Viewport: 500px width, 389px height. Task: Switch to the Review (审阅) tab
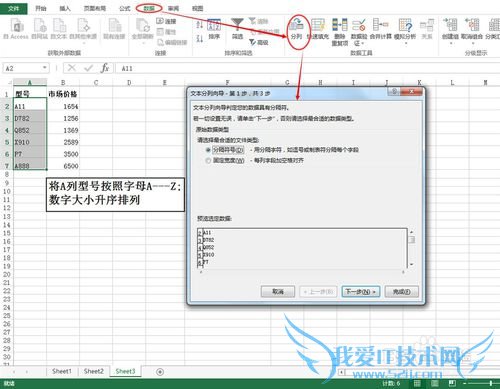point(173,8)
